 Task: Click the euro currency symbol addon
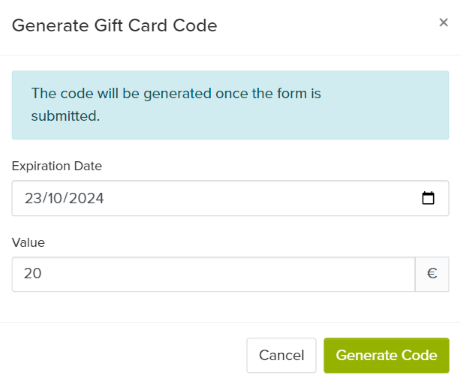(432, 274)
